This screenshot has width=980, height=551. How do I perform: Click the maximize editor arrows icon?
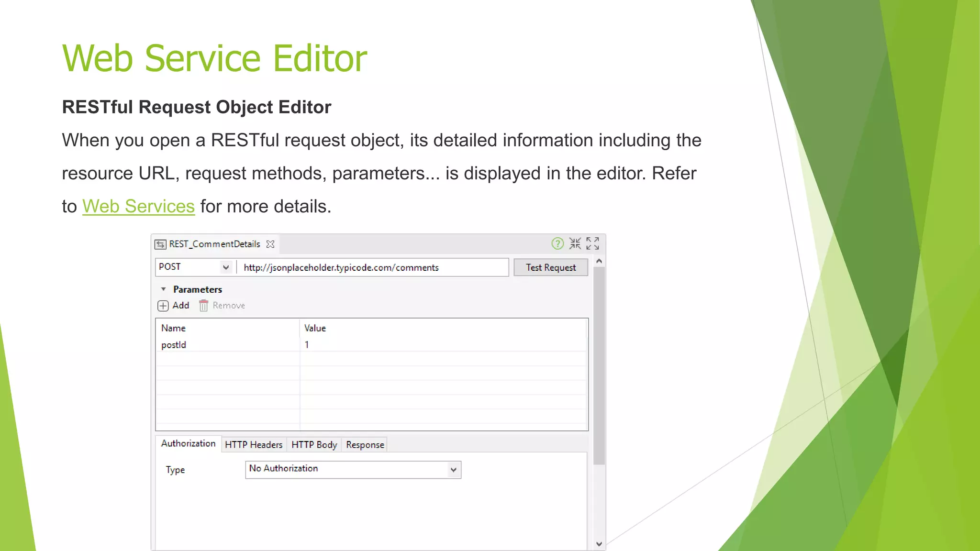coord(592,244)
